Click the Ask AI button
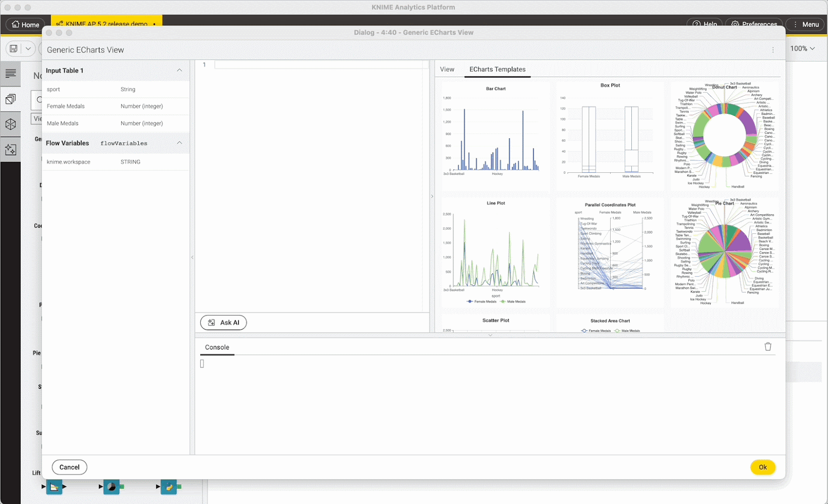828x504 pixels. 224,322
